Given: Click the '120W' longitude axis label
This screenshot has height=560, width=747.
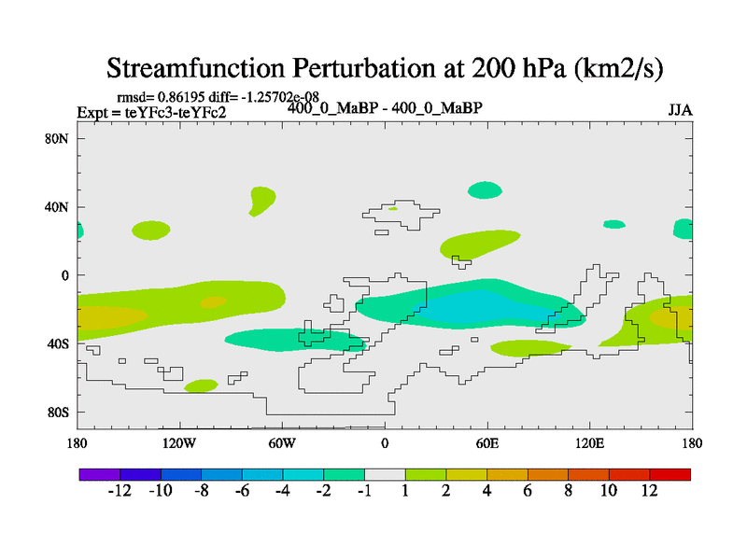Looking at the screenshot, I should (179, 442).
